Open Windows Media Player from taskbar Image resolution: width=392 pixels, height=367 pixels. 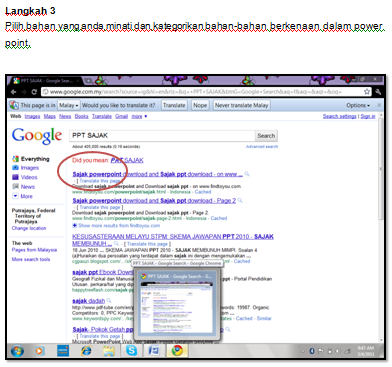40,351
